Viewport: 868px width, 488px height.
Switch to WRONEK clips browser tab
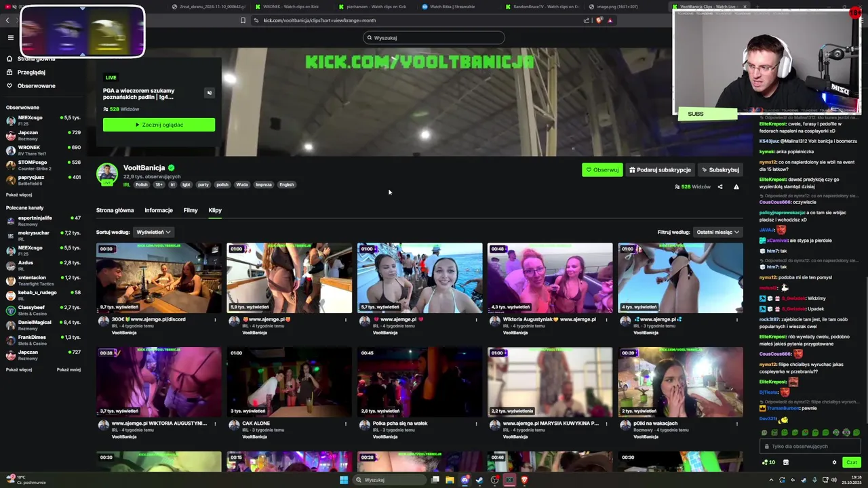(292, 7)
